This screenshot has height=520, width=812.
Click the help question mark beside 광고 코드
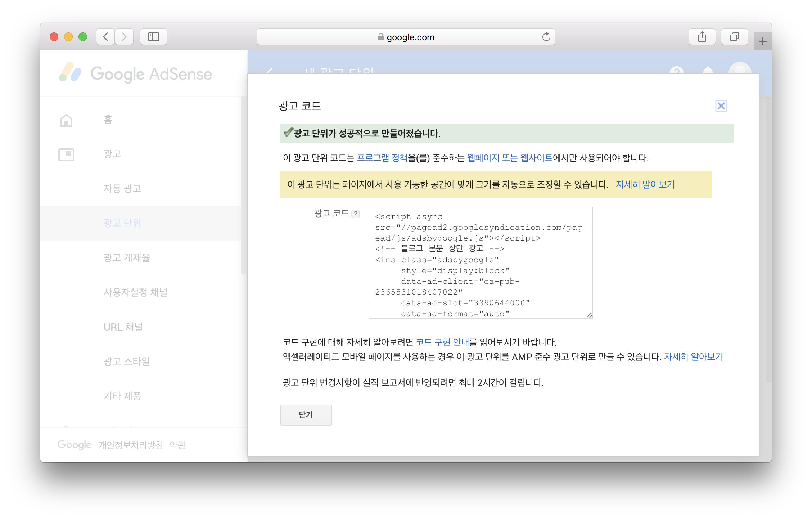356,214
